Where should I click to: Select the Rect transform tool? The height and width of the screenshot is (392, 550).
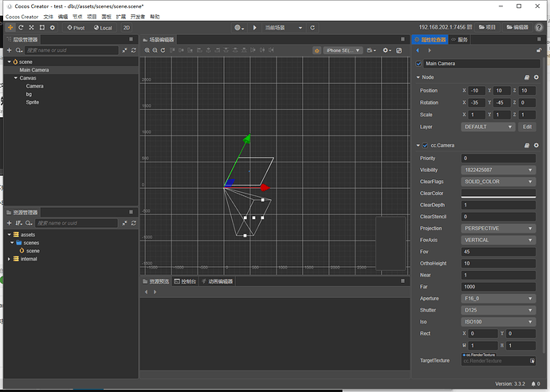[x=41, y=28]
